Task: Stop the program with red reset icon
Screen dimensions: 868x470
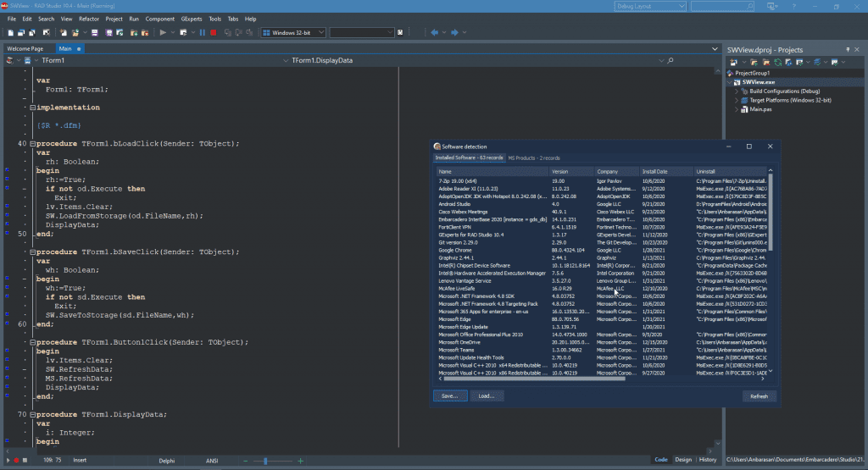Action: click(x=213, y=33)
